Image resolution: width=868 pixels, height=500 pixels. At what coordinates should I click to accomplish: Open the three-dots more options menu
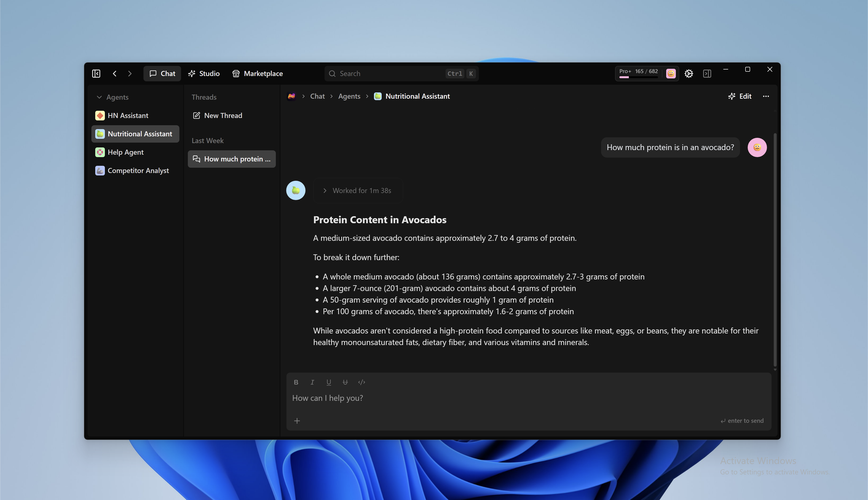[766, 97]
